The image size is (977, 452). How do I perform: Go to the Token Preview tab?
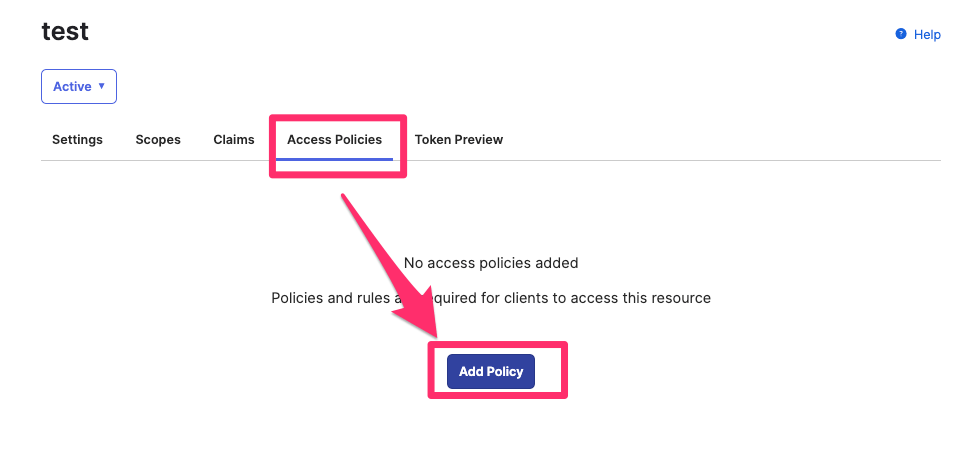pyautogui.click(x=459, y=140)
